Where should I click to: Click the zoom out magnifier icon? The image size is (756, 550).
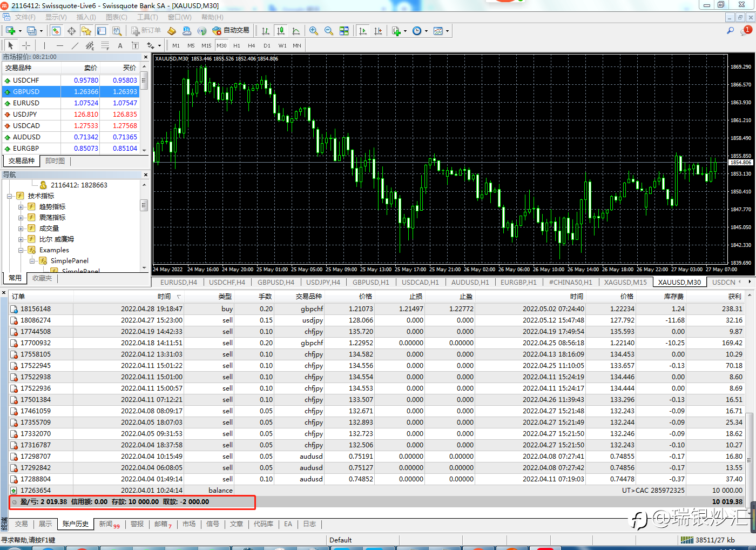click(328, 31)
